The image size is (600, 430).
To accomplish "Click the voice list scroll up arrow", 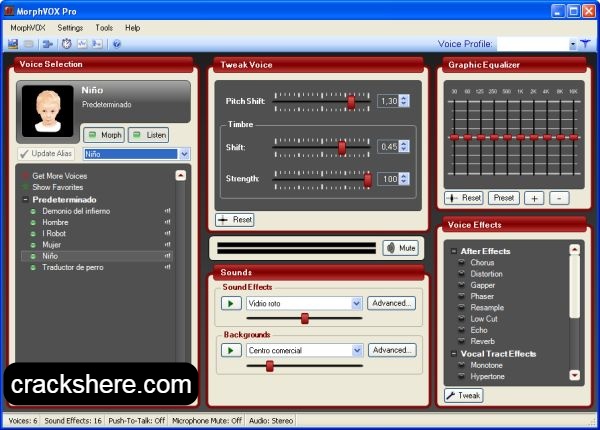I will (181, 176).
